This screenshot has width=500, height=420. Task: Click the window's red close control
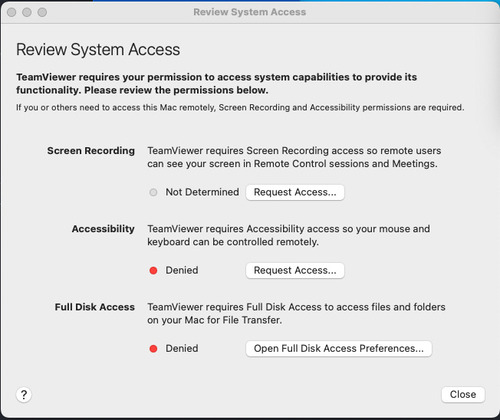[12, 12]
